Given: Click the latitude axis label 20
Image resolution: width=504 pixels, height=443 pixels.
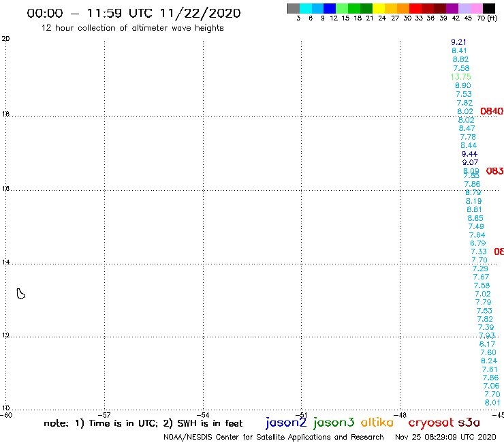Looking at the screenshot, I should [x=5, y=39].
